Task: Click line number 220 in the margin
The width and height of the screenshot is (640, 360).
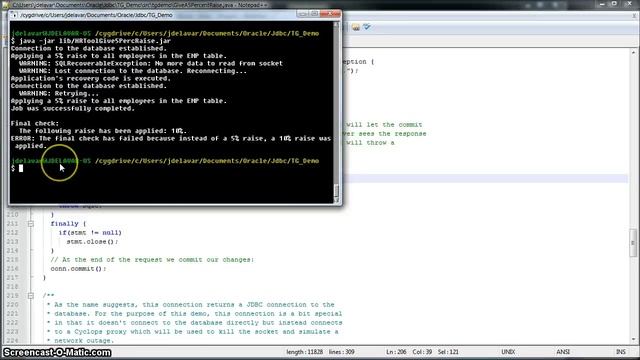Action: click(13, 304)
